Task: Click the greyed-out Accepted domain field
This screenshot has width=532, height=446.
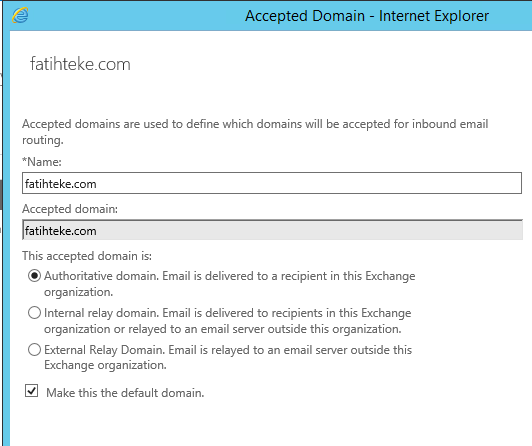Action: 272,230
